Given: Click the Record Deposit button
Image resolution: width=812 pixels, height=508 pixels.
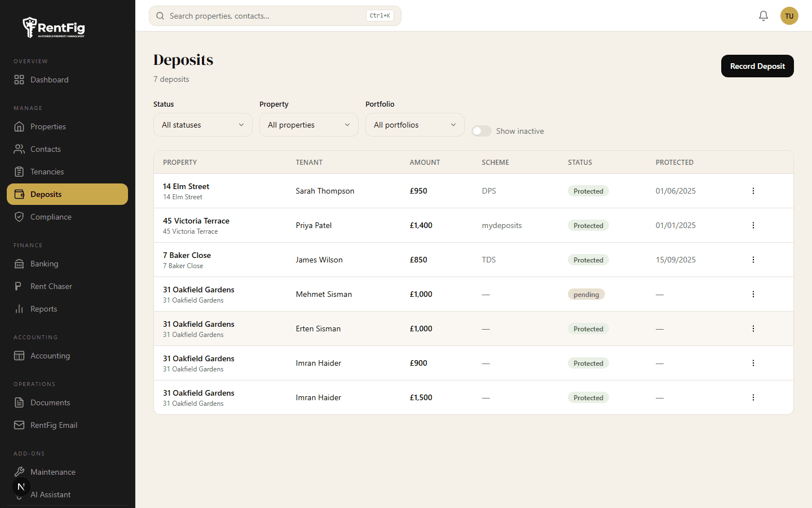Looking at the screenshot, I should pos(757,66).
